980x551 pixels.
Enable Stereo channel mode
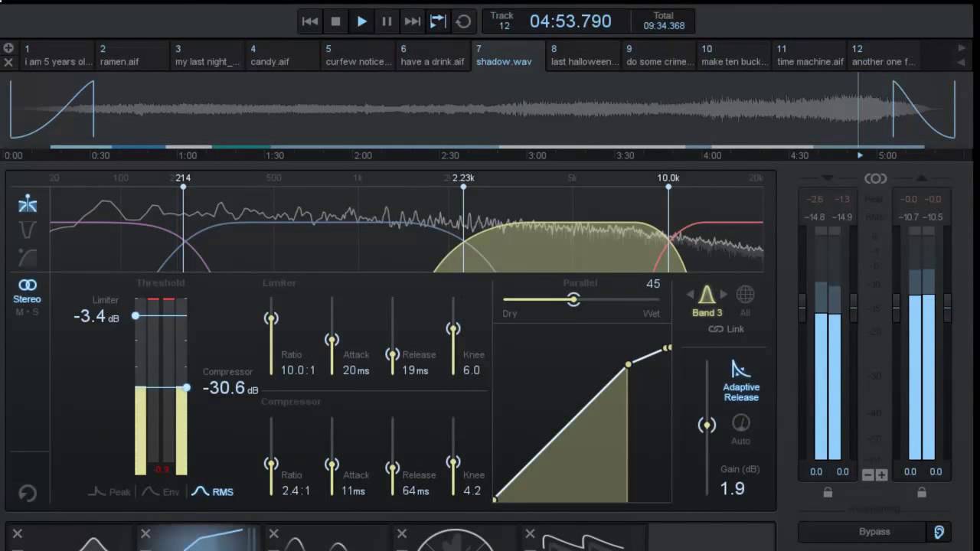tap(28, 290)
